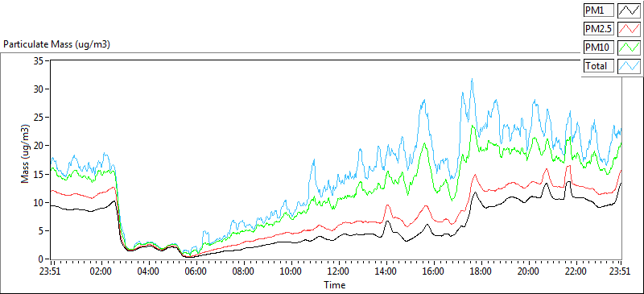Image resolution: width=644 pixels, height=294 pixels.
Task: Click the 04:00 x-axis time label
Action: pyautogui.click(x=149, y=271)
